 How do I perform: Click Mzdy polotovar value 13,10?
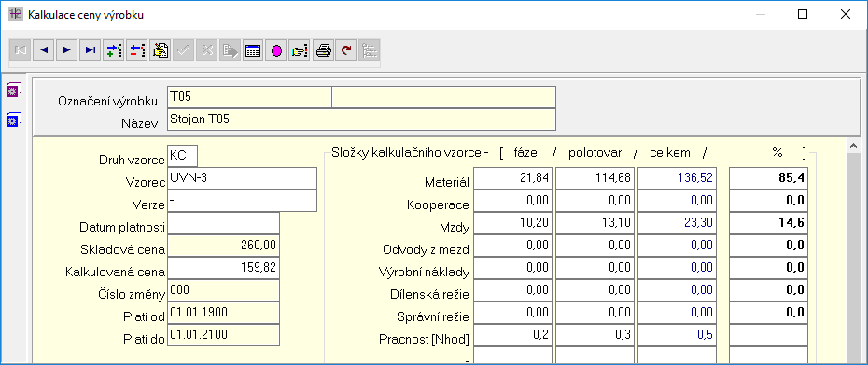click(x=595, y=223)
